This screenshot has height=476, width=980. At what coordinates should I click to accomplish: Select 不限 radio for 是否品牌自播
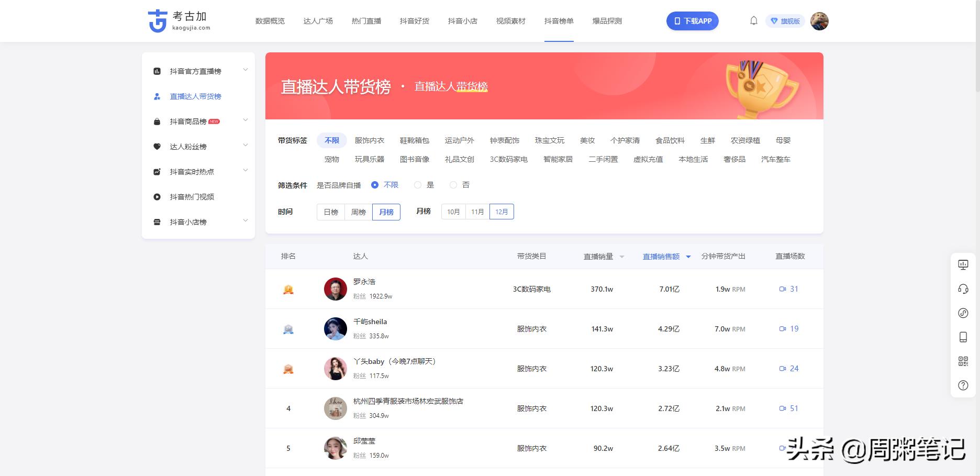point(375,185)
